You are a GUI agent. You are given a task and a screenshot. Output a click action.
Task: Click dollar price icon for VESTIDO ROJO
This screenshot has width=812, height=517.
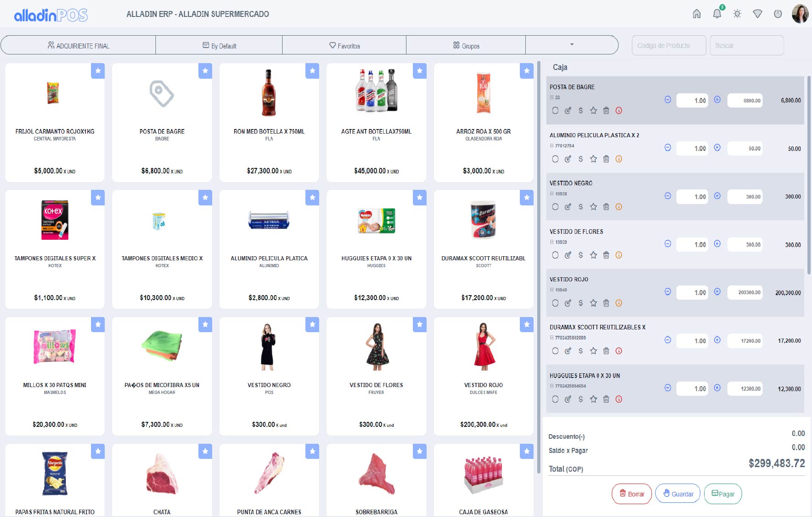[x=581, y=303]
